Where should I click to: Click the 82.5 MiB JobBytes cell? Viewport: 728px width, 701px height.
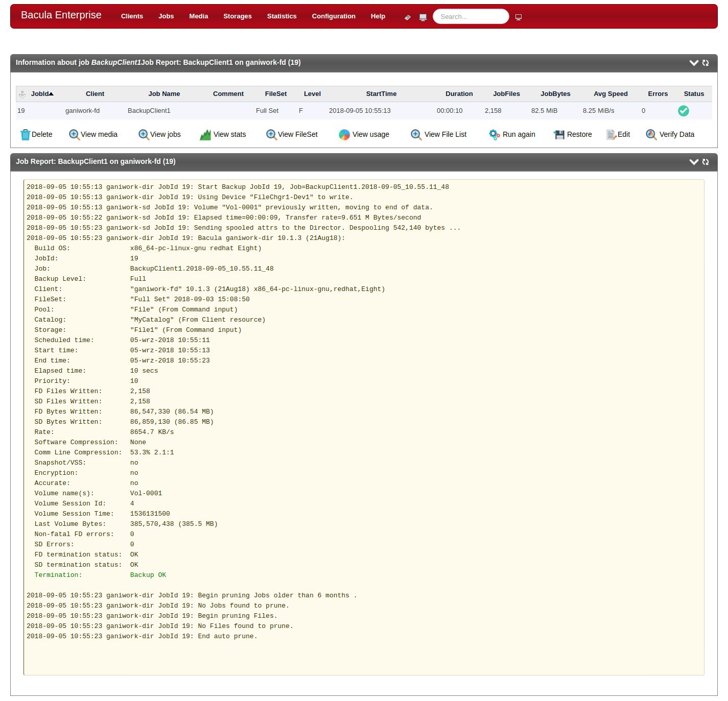click(544, 111)
